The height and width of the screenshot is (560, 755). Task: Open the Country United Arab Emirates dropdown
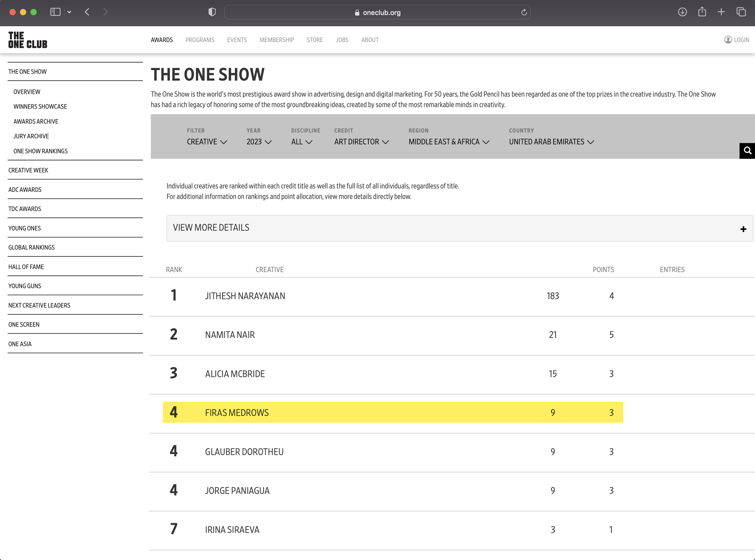551,142
